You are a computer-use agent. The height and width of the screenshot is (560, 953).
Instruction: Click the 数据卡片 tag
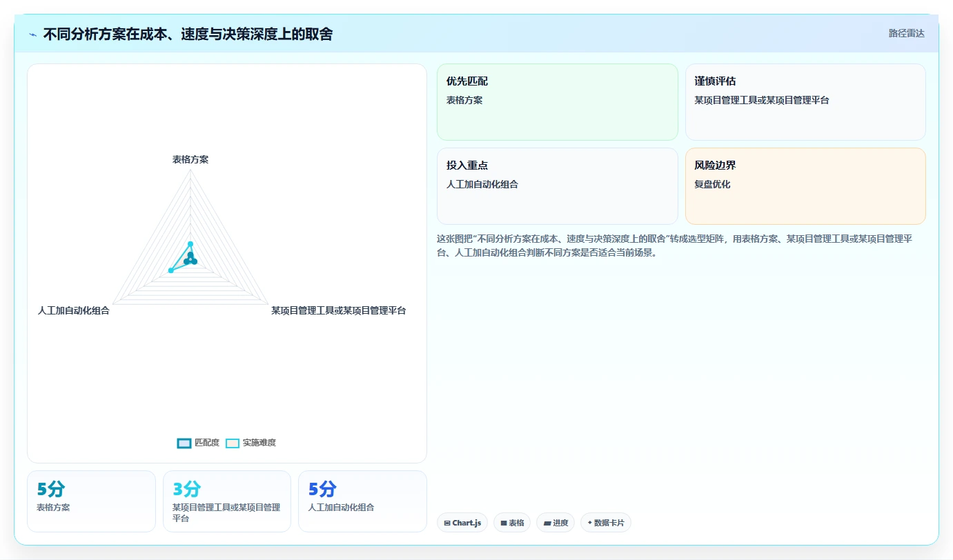[x=606, y=523]
